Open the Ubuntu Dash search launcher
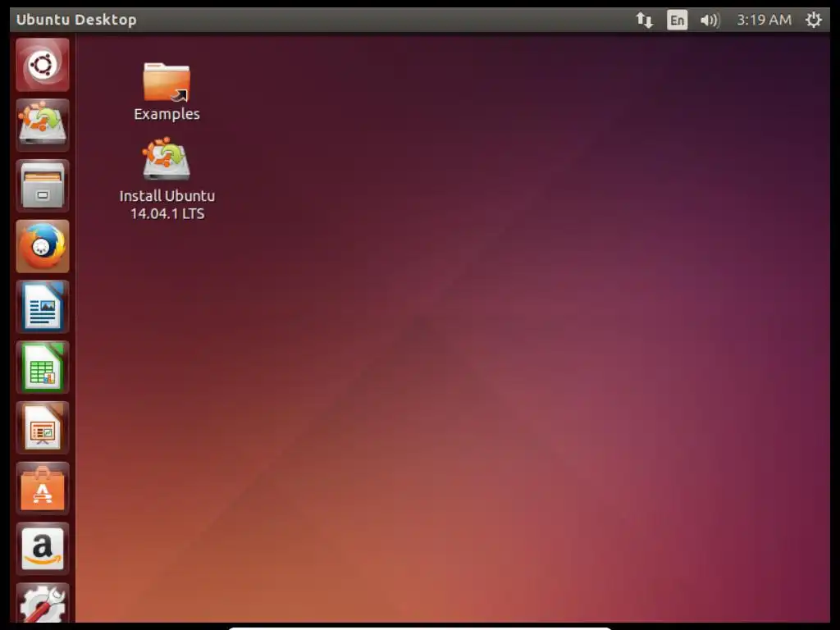Viewport: 840px width, 630px height. point(43,65)
